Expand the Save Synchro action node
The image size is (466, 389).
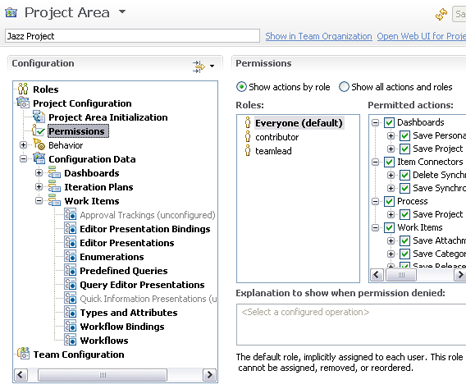(391, 188)
